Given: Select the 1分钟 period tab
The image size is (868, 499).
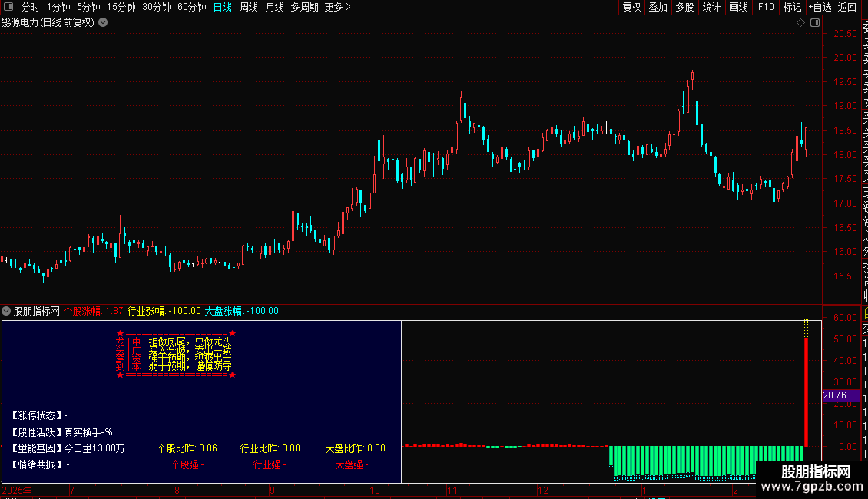Looking at the screenshot, I should [58, 7].
